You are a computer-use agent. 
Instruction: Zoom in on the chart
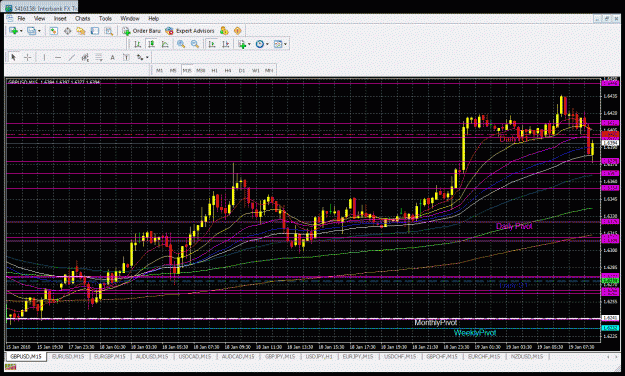pyautogui.click(x=181, y=44)
